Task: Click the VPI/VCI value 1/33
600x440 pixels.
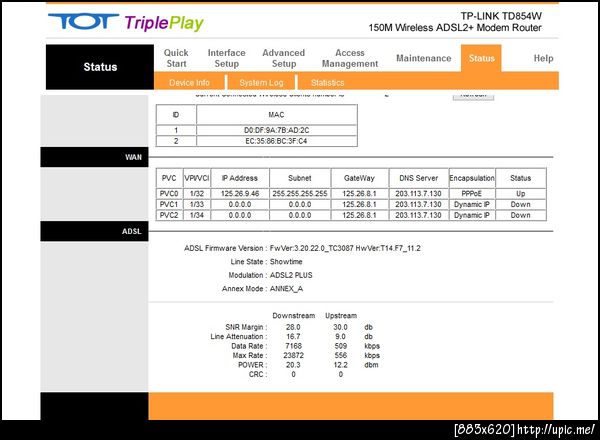Action: click(197, 204)
